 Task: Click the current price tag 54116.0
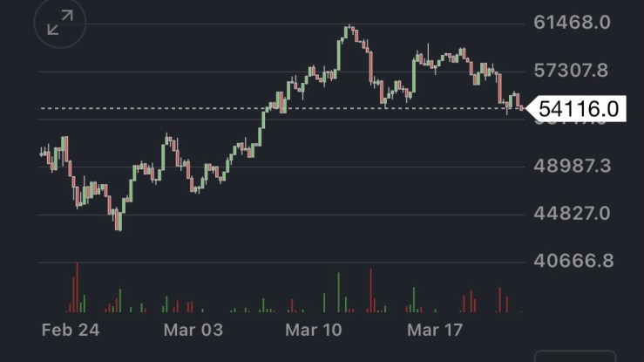click(578, 108)
